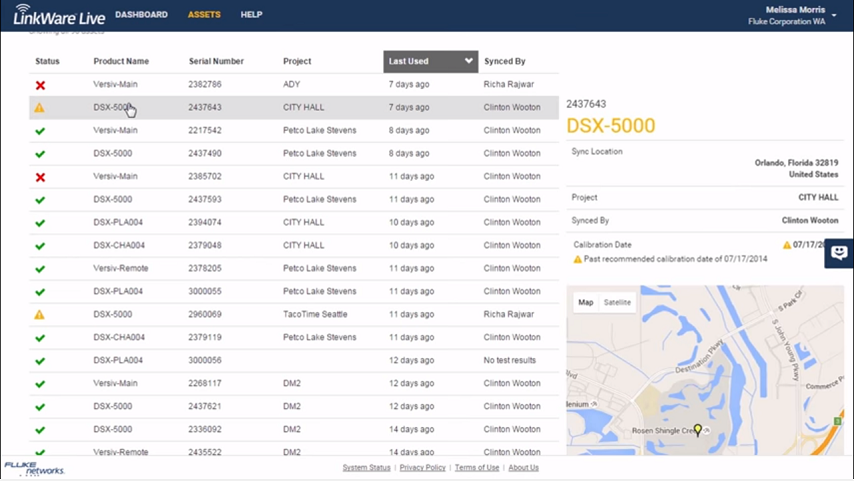
Task: Select serial number 2437621
Action: [x=205, y=406]
